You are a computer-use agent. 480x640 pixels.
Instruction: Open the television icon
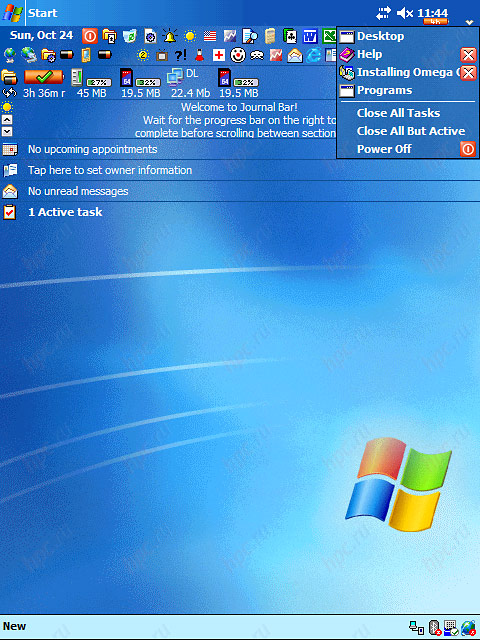[162, 55]
